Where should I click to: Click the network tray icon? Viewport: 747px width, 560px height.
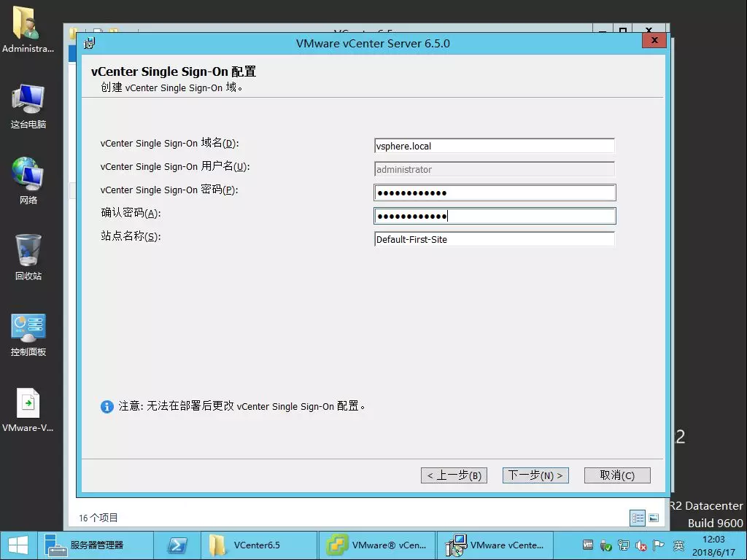pyautogui.click(x=623, y=545)
